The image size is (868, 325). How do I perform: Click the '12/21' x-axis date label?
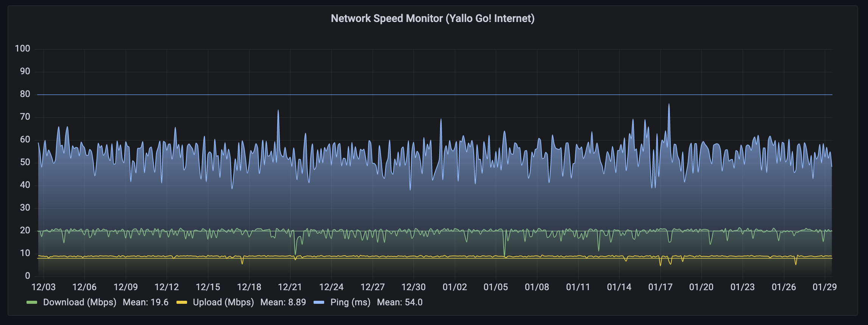click(x=290, y=287)
